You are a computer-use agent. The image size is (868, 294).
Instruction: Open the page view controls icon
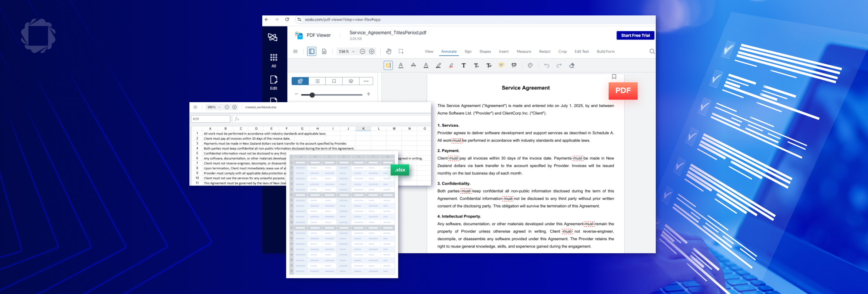[324, 51]
